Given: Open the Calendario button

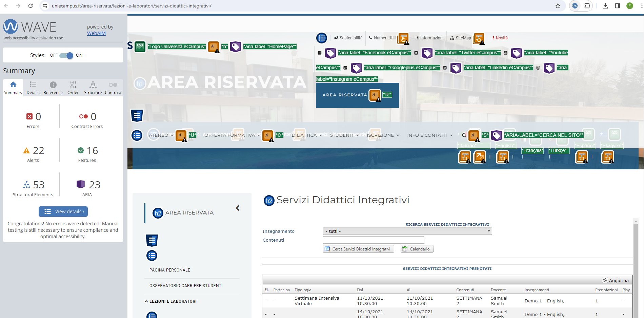Looking at the screenshot, I should pos(417,249).
